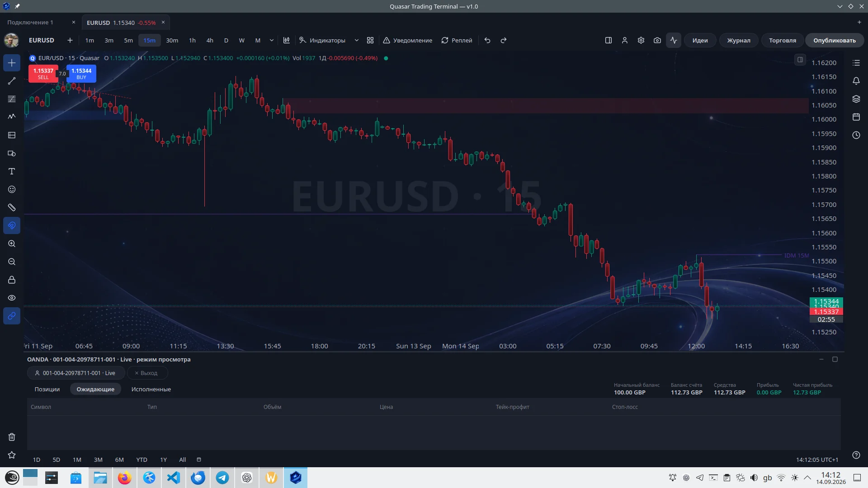Viewport: 868px width, 488px height.
Task: Select the 1h timeframe
Action: click(x=192, y=40)
